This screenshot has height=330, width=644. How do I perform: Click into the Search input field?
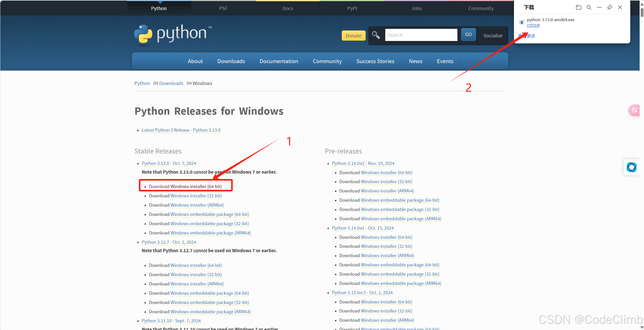pos(421,35)
